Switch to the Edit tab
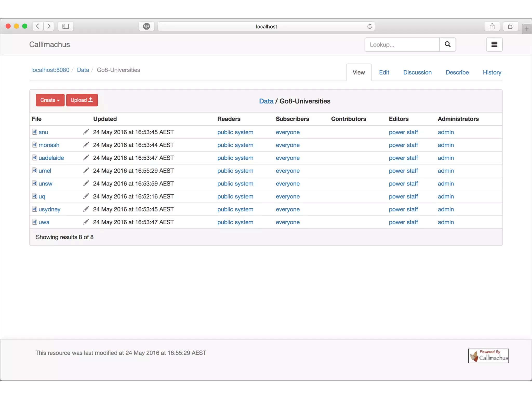This screenshot has width=532, height=399. point(384,72)
